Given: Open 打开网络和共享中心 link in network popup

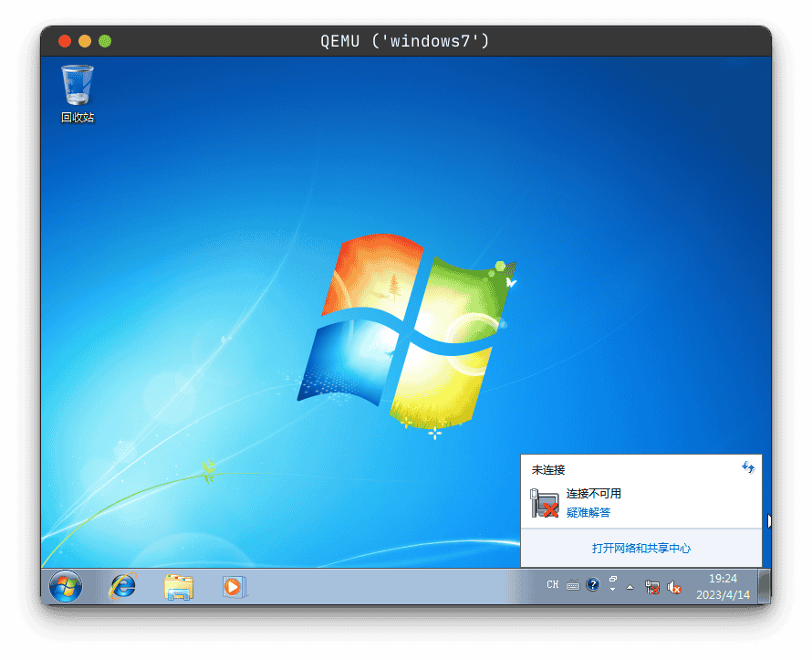Looking at the screenshot, I should [641, 548].
